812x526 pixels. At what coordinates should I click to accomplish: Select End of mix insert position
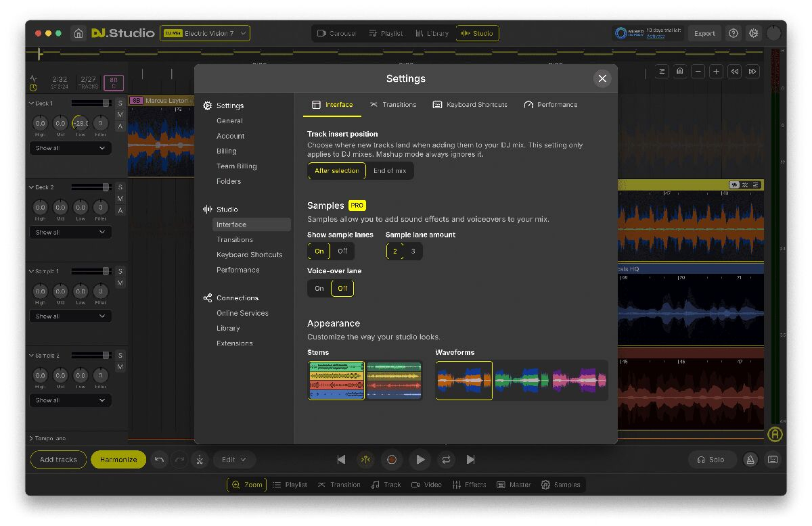click(390, 171)
